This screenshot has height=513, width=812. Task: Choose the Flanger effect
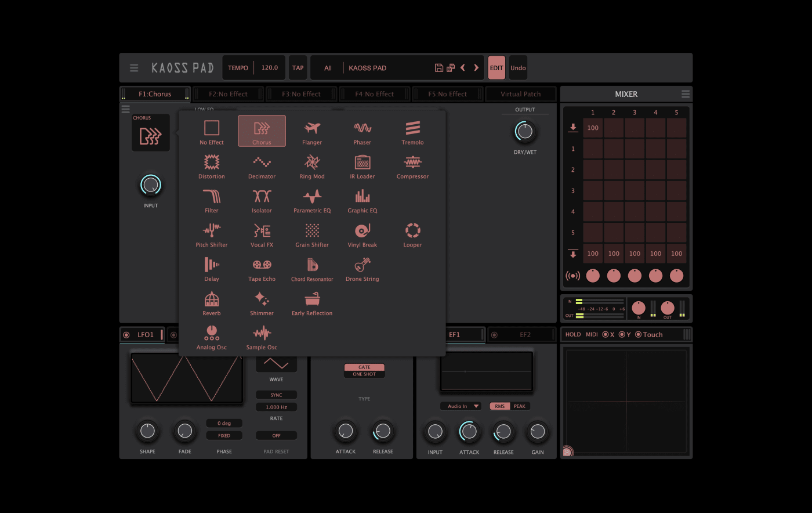[312, 131]
